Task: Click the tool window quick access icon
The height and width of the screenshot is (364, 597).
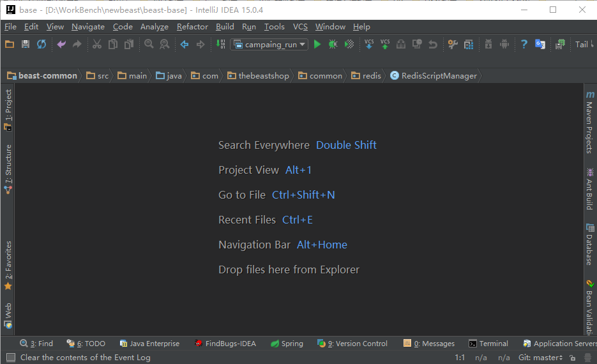Action: [11, 358]
